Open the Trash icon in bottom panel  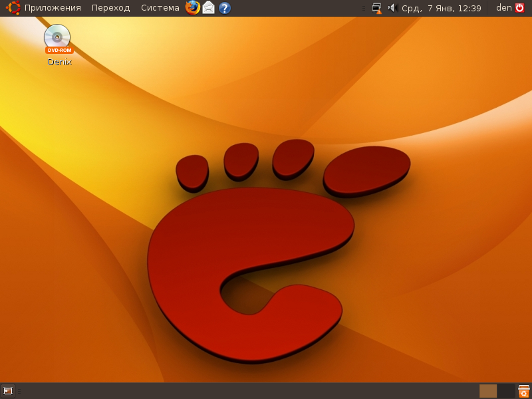point(524,391)
